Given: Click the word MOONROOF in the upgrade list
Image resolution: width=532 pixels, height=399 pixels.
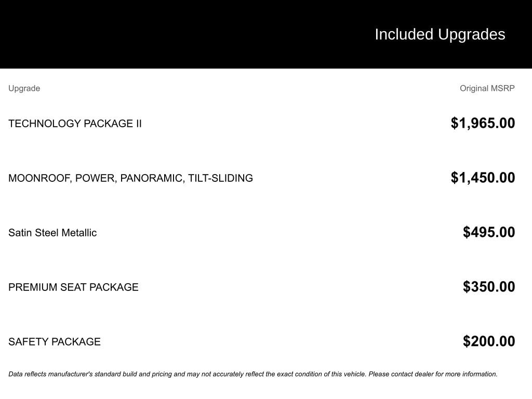Looking at the screenshot, I should (x=39, y=178).
